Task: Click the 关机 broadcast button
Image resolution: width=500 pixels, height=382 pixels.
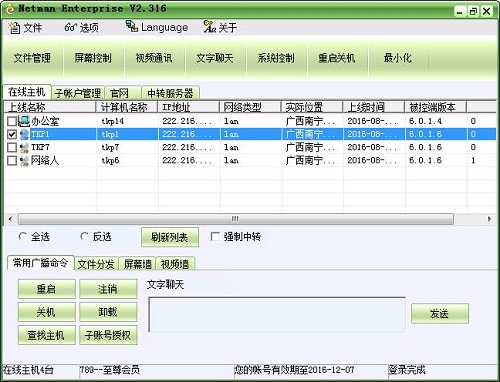Action: point(46,312)
